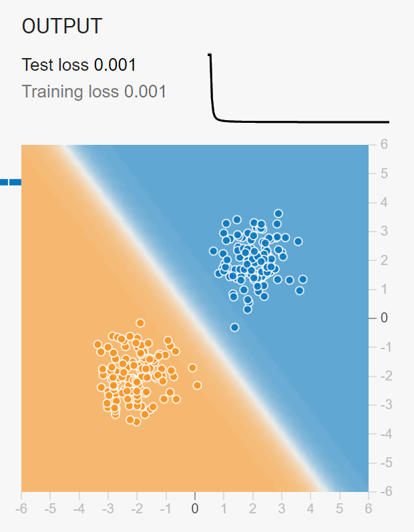The width and height of the screenshot is (414, 532).
Task: Click y-axis tick label 5
Action: (x=384, y=174)
